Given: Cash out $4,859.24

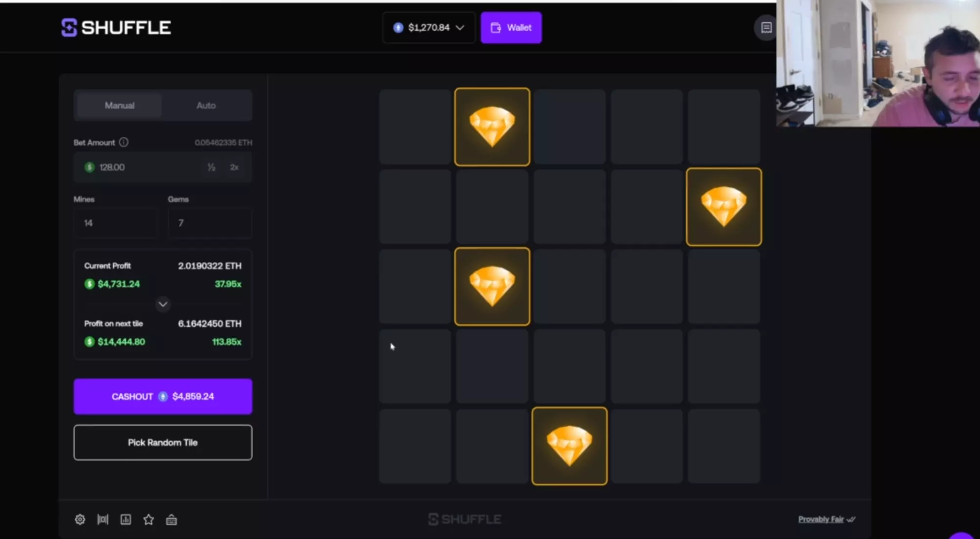Looking at the screenshot, I should coord(163,396).
